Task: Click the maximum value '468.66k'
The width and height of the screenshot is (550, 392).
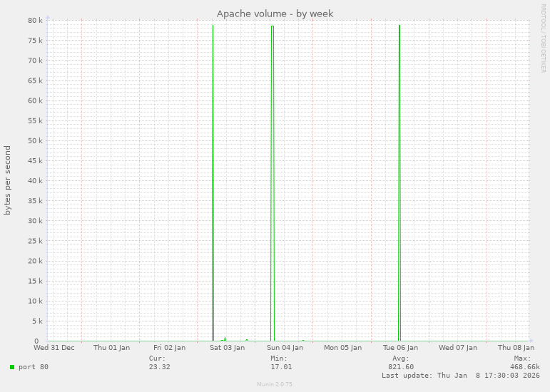Action: (x=525, y=367)
